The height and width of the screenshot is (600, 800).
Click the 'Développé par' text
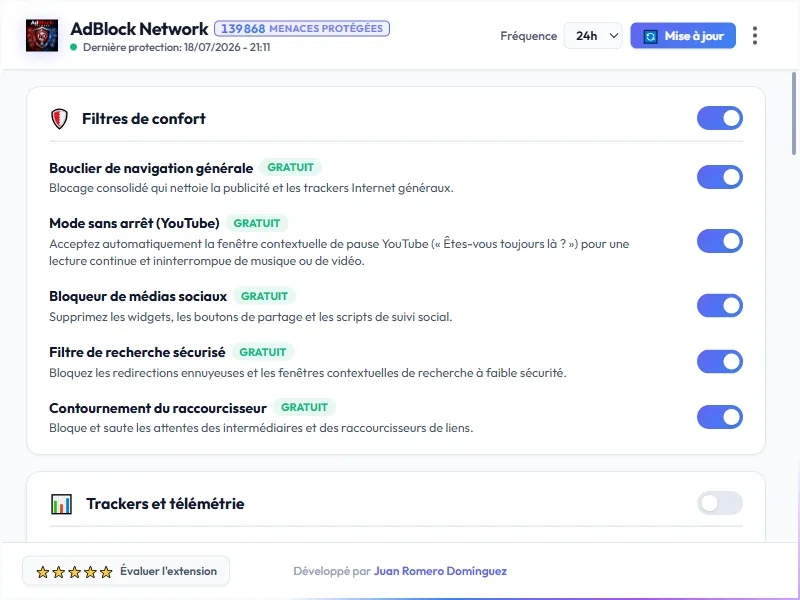332,571
